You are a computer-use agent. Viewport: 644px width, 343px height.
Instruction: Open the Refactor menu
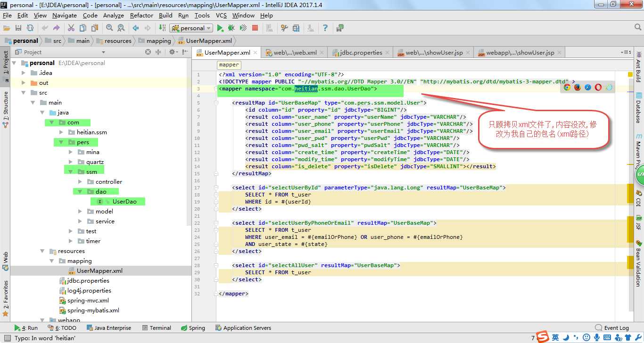click(x=141, y=15)
